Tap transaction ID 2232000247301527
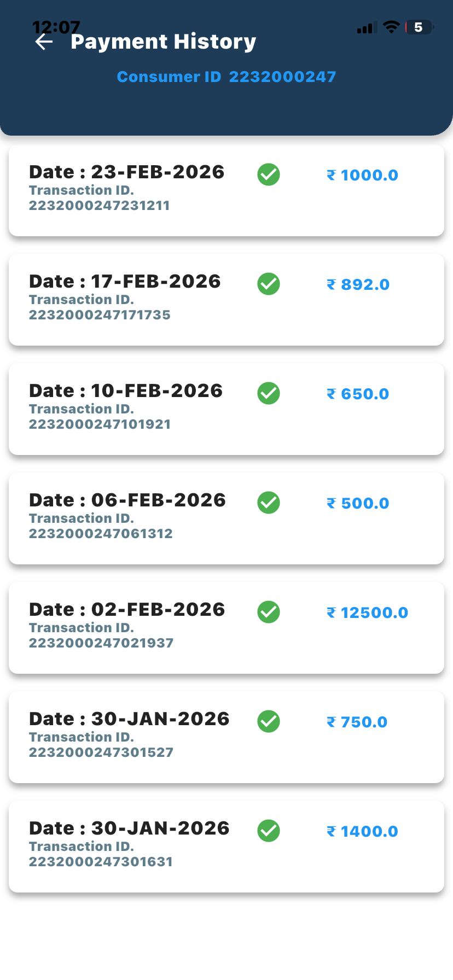Viewport: 453px width, 980px height. click(101, 752)
